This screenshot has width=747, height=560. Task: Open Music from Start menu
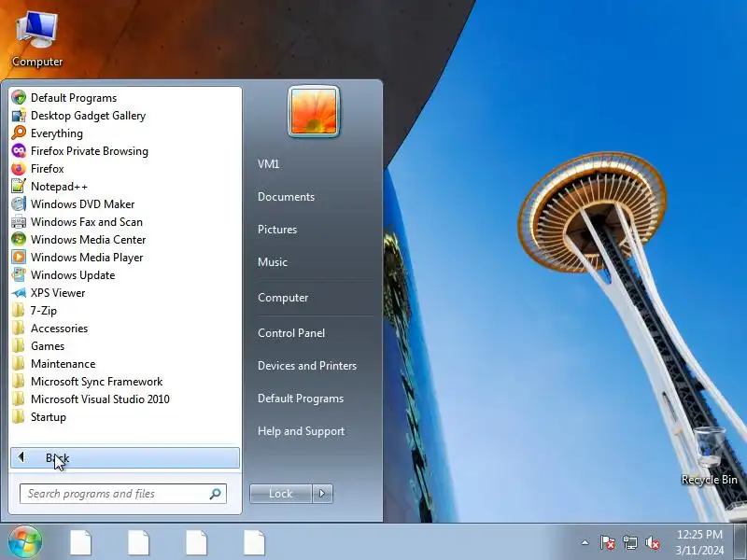[273, 262]
